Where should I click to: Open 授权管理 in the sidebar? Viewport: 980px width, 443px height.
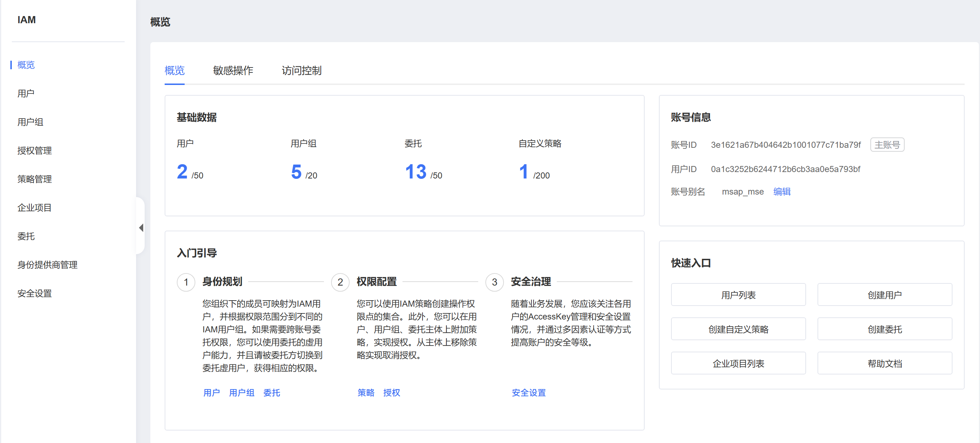click(35, 151)
